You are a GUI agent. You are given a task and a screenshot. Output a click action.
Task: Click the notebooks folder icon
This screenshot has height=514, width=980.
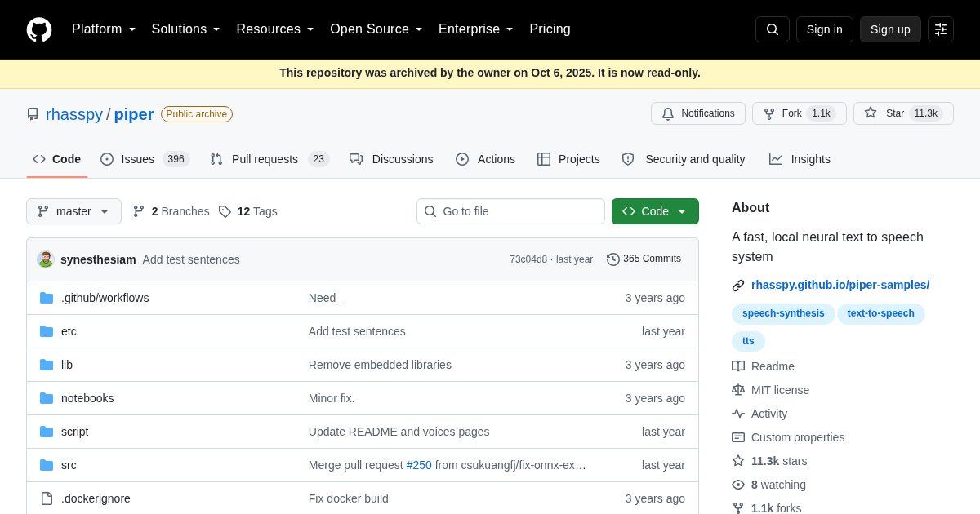click(47, 398)
